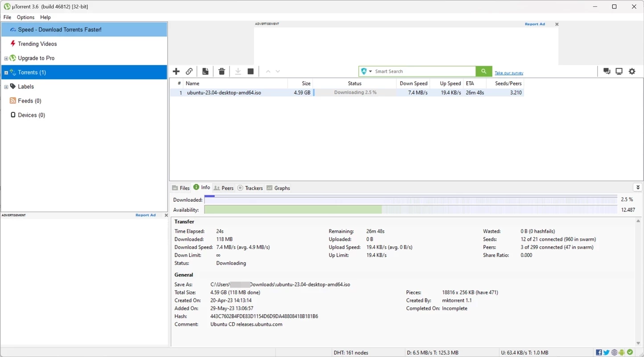This screenshot has height=357, width=644.
Task: Click the chat bubbles icon in toolbar
Action: [x=607, y=71]
